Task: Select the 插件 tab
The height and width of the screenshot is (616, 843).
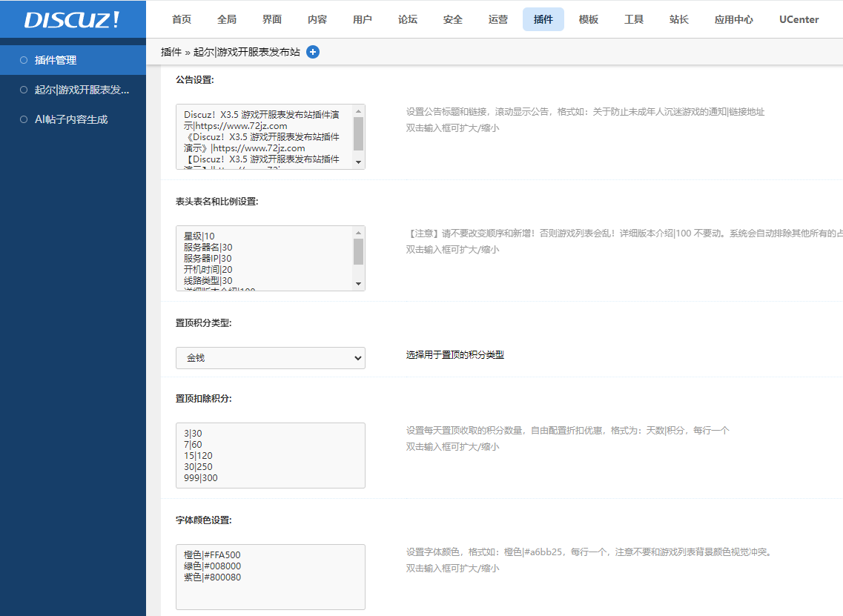Action: [x=543, y=19]
